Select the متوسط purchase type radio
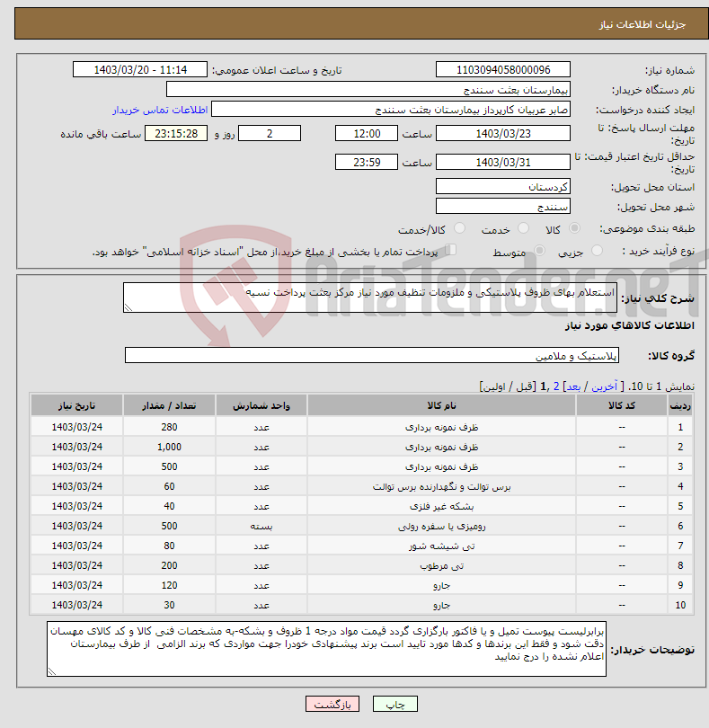Image resolution: width=709 pixels, height=728 pixels. coord(539,251)
